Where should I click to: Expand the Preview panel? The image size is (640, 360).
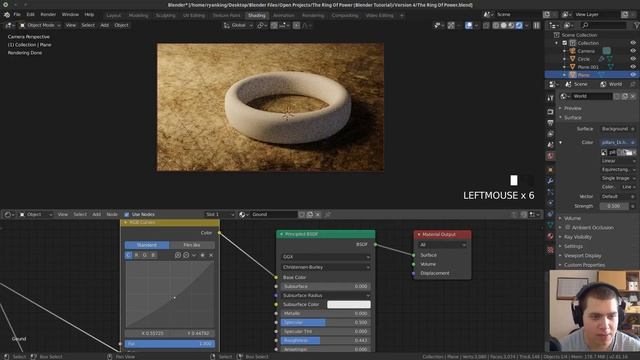572,108
